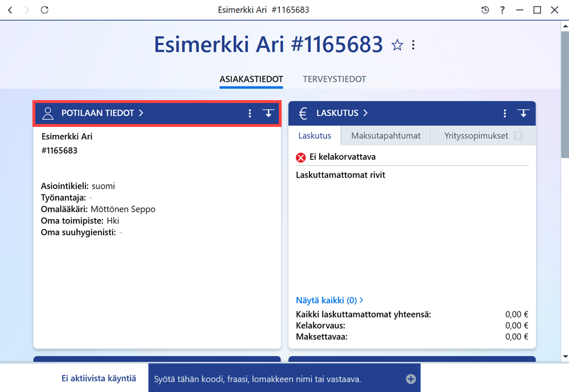The image size is (569, 392).
Task: Go back with the left arrow icon
Action: pos(10,10)
